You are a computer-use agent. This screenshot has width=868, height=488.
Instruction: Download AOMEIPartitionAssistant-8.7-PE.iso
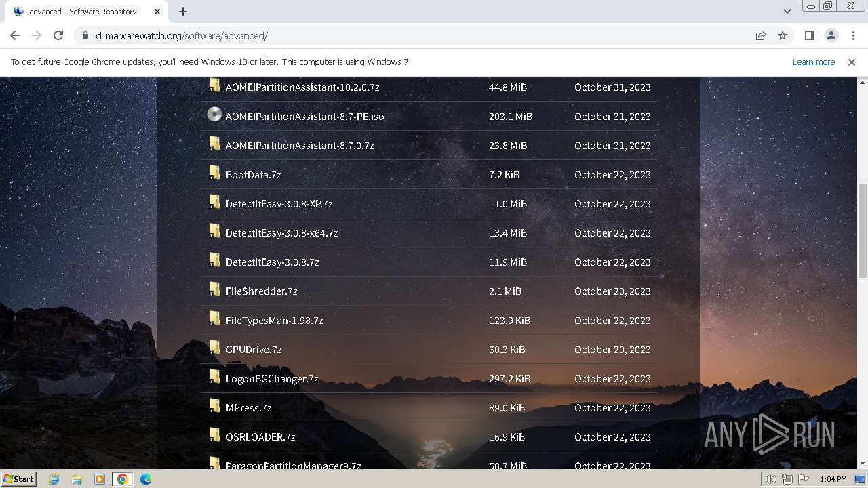tap(305, 117)
